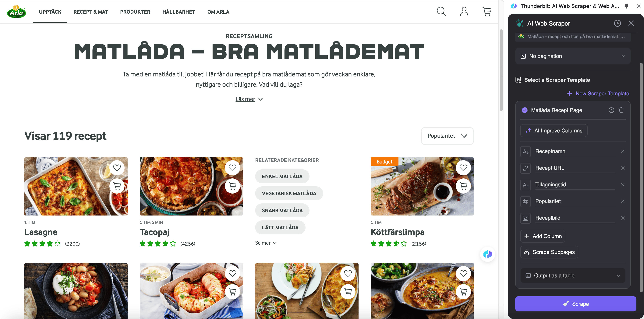Open the RECEPT & MAT menu
Viewport: 644px width, 319px height.
[90, 12]
